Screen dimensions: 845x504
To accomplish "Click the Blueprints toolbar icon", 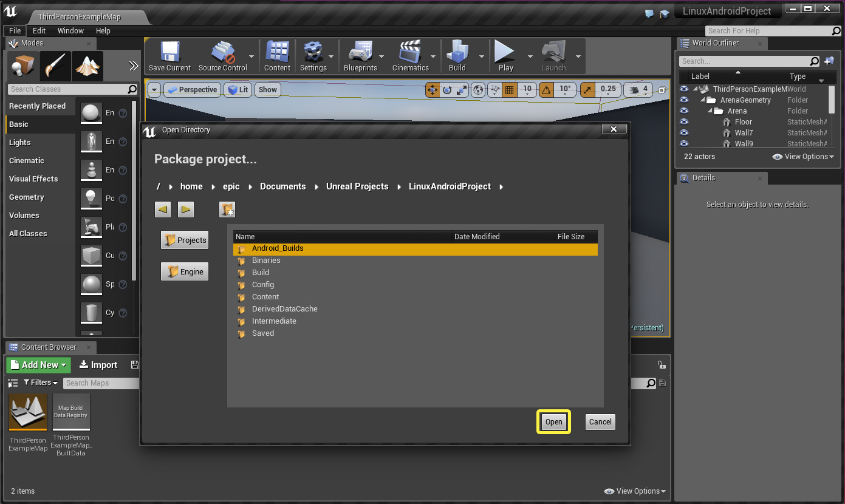I will pos(360,56).
